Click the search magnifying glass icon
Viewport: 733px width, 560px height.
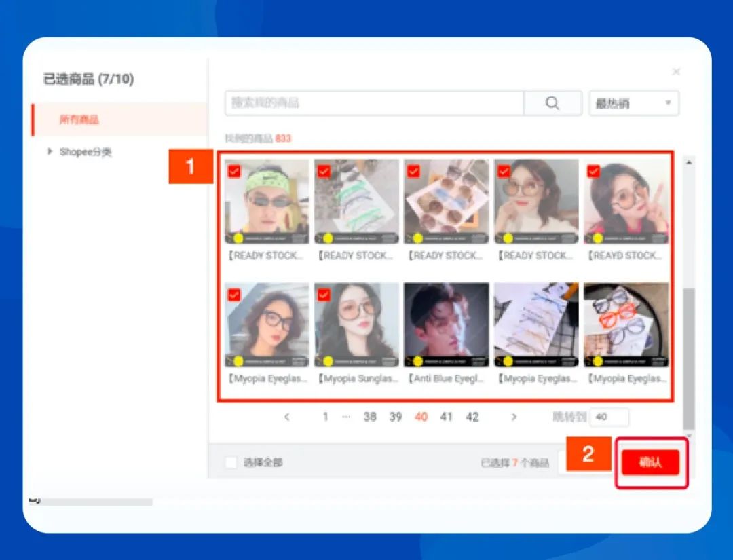tap(554, 103)
